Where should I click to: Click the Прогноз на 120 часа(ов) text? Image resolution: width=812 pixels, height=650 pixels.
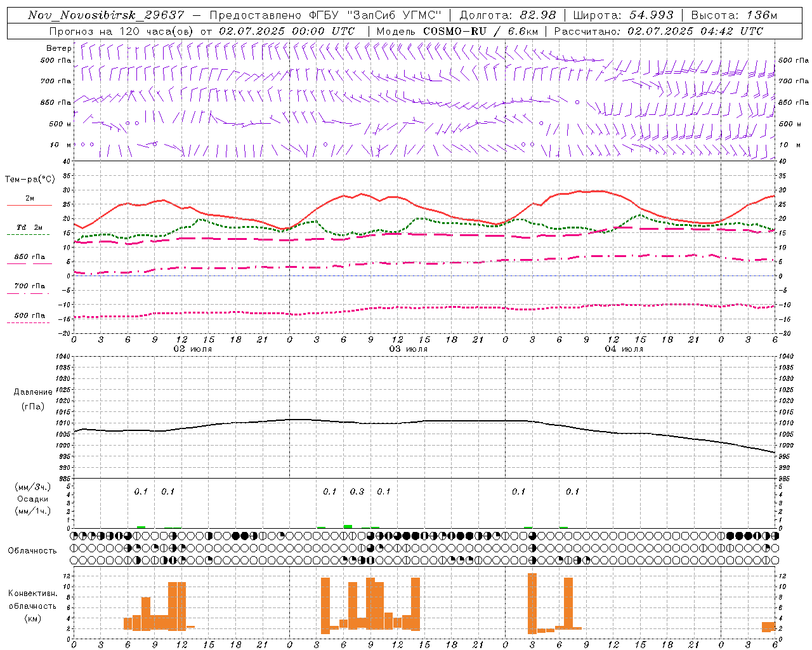[122, 31]
